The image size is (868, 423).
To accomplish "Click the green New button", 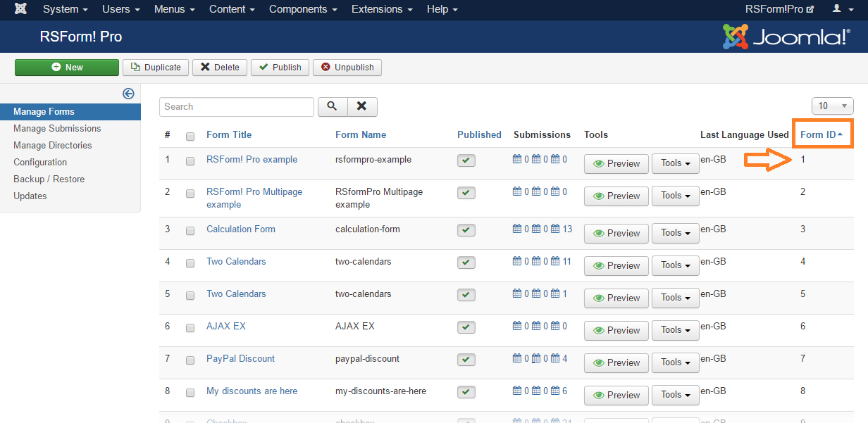I will point(67,68).
